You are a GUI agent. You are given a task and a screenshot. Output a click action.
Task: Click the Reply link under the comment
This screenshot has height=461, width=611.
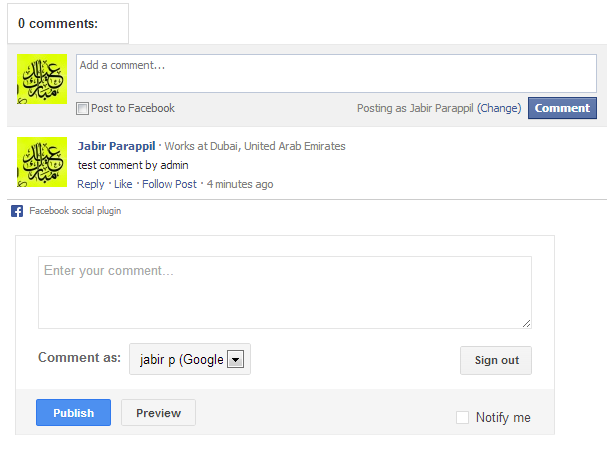click(x=90, y=184)
